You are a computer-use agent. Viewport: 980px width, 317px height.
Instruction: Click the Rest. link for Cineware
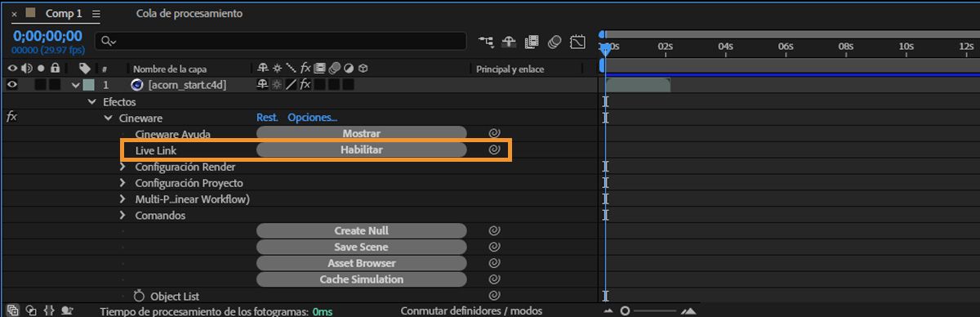[268, 118]
